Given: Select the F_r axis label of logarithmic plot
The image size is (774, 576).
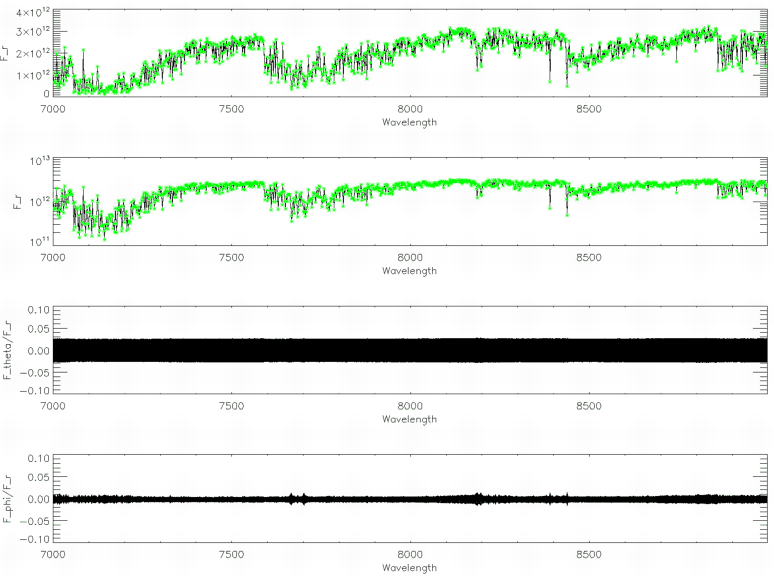Looking at the screenshot, I should [6, 201].
